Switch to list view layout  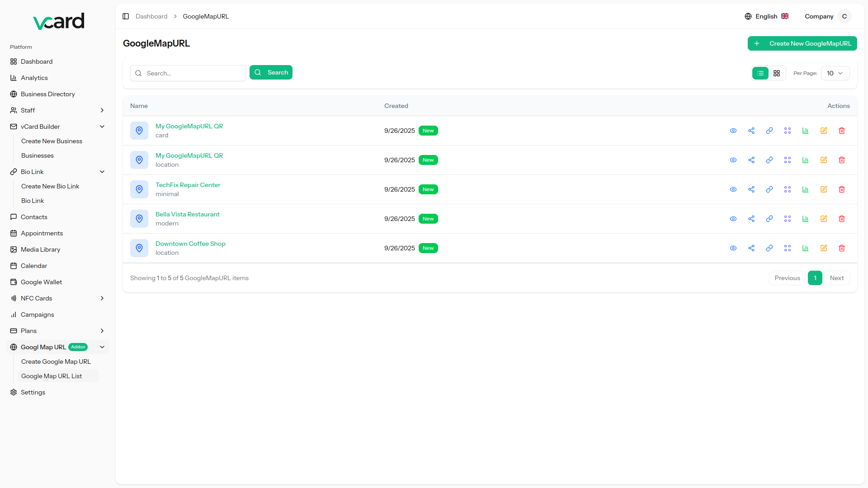point(760,73)
